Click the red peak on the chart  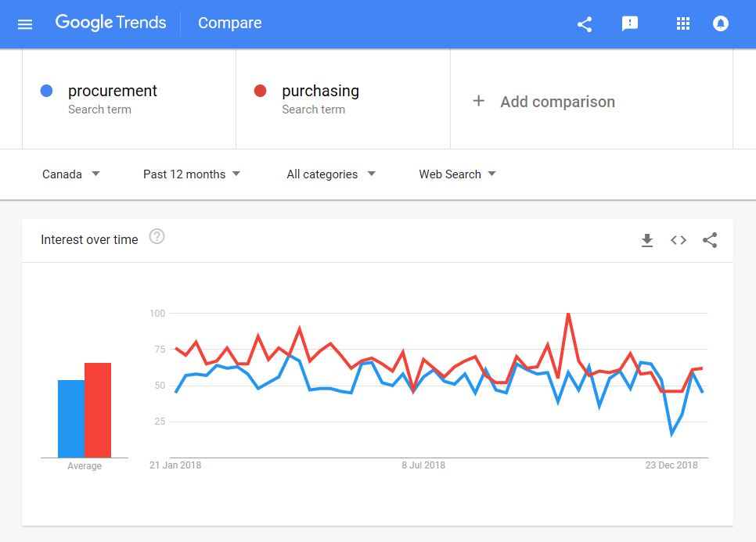tap(569, 314)
